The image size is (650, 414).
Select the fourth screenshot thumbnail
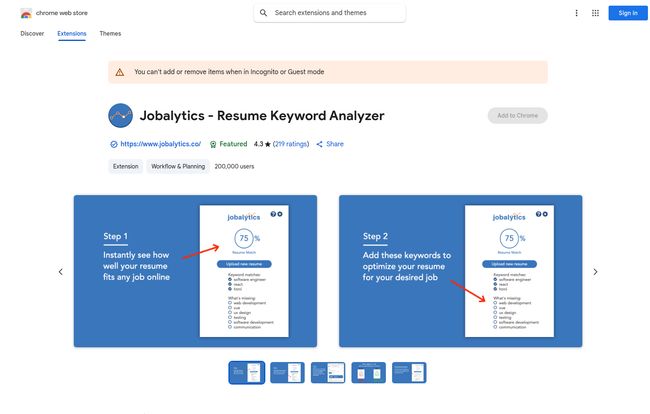click(369, 373)
